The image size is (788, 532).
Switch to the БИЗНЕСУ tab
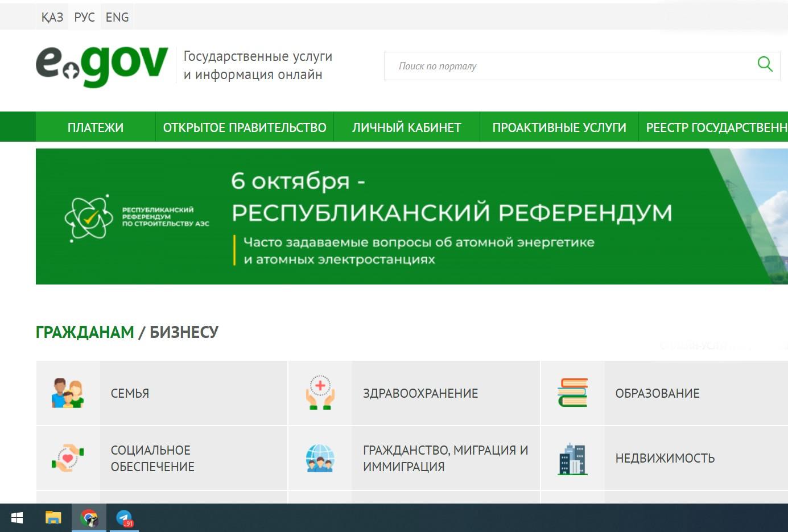point(184,332)
